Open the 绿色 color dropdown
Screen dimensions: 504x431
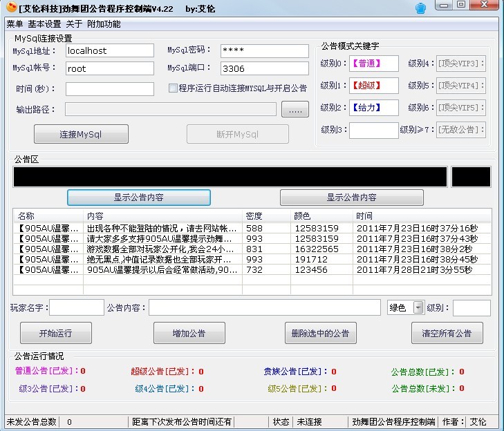[418, 308]
